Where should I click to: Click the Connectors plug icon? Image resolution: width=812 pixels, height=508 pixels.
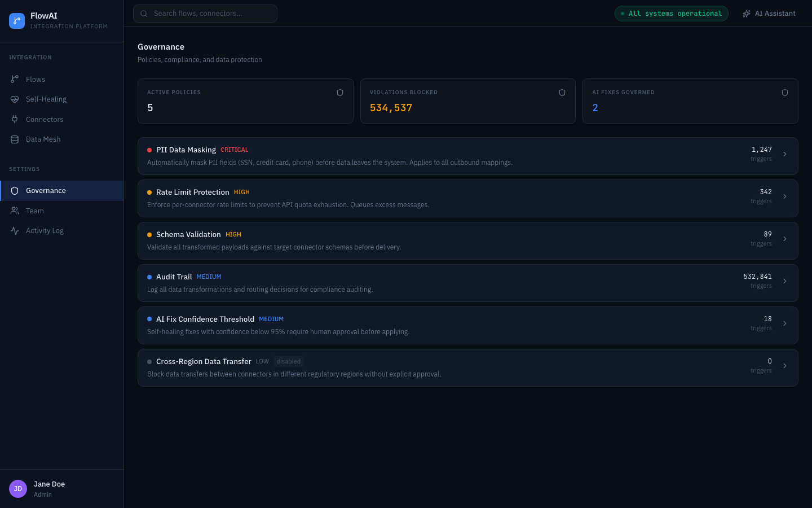pos(15,119)
